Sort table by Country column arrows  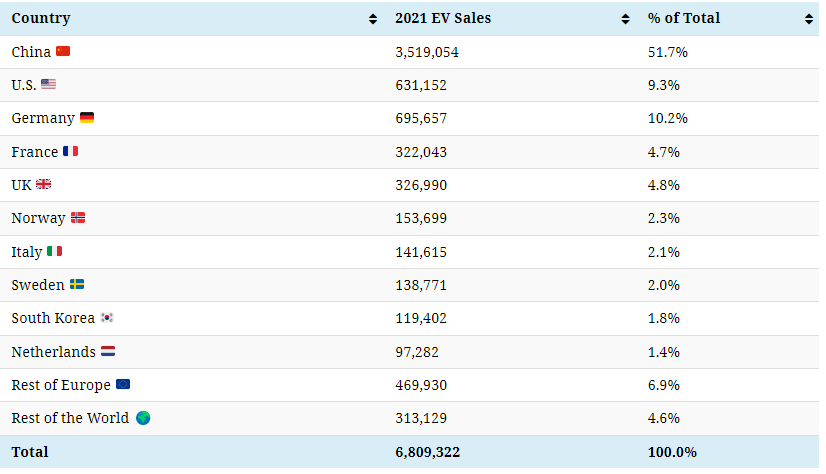click(x=373, y=19)
